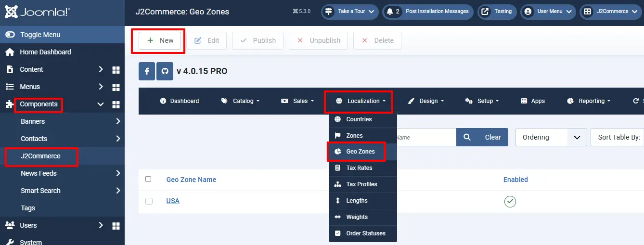Expand the News Feeds submenu chevron
This screenshot has height=245, width=644.
(x=118, y=173)
